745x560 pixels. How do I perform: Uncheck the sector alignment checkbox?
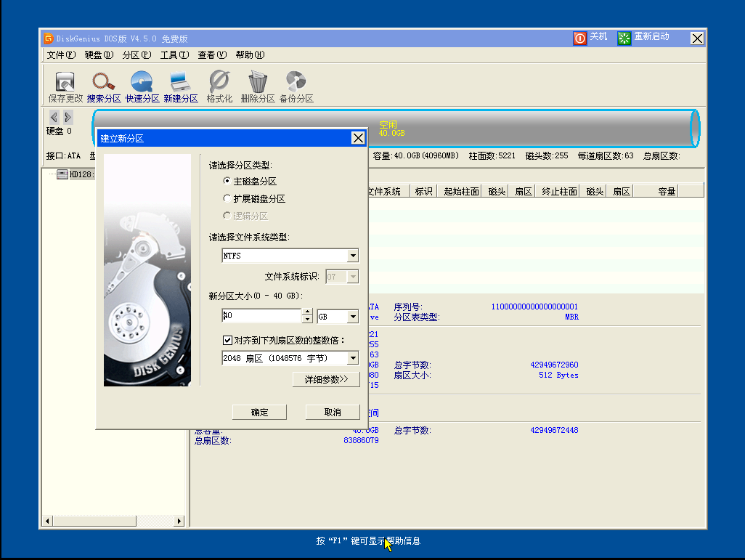point(229,340)
